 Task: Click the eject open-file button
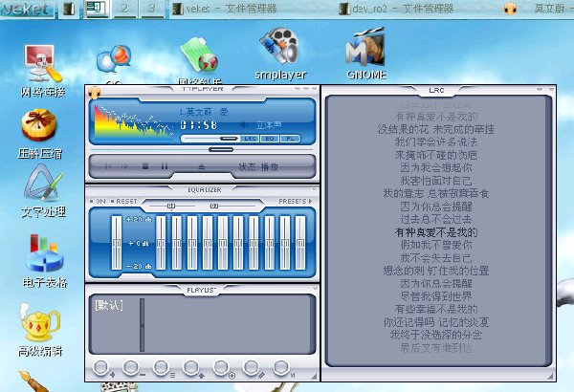[201, 167]
